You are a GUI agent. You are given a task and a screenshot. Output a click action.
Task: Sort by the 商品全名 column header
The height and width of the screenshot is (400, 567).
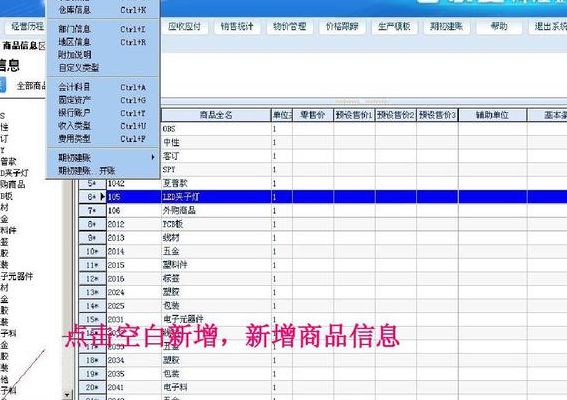(x=216, y=115)
